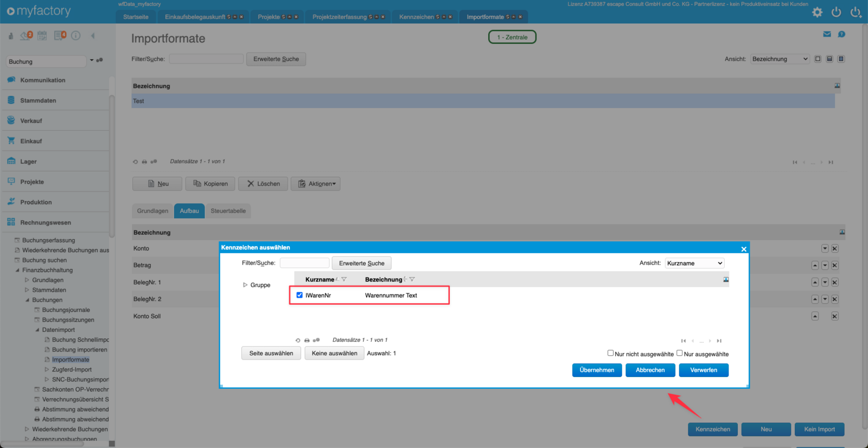Click Kurzname column filter funnel
Image resolution: width=868 pixels, height=448 pixels.
(344, 279)
